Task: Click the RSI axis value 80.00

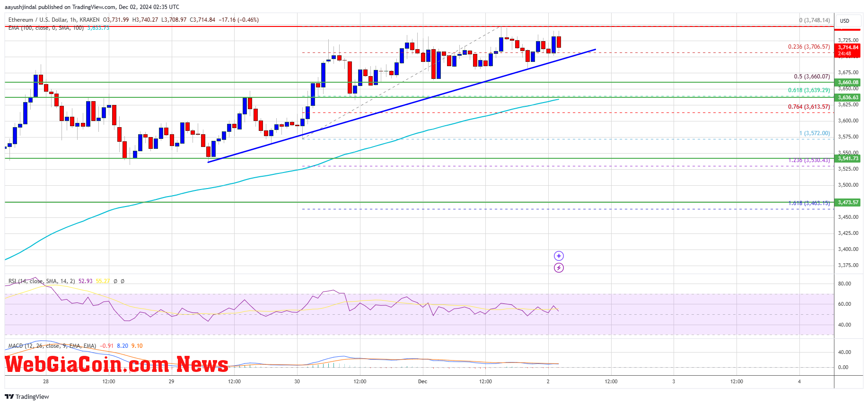Action: tap(844, 284)
